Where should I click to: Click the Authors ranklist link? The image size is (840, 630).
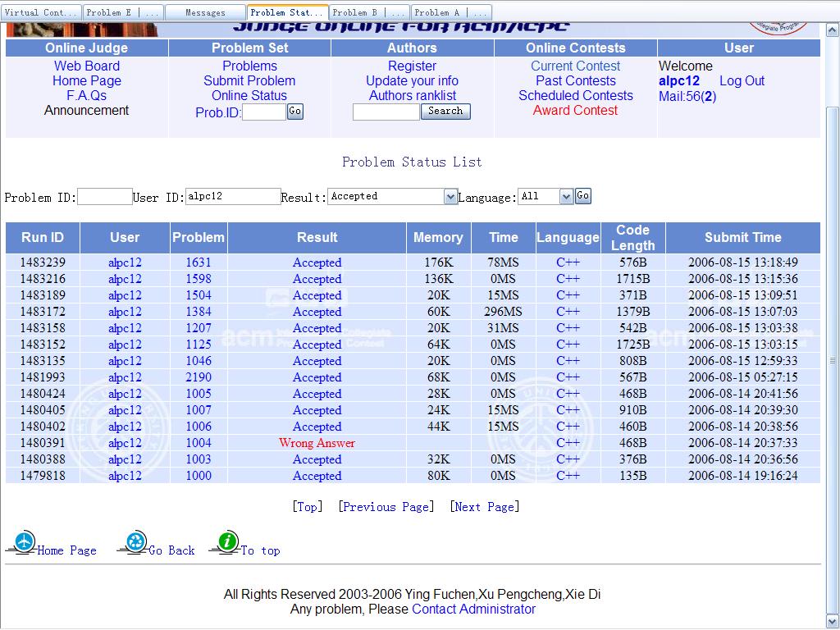pos(412,95)
